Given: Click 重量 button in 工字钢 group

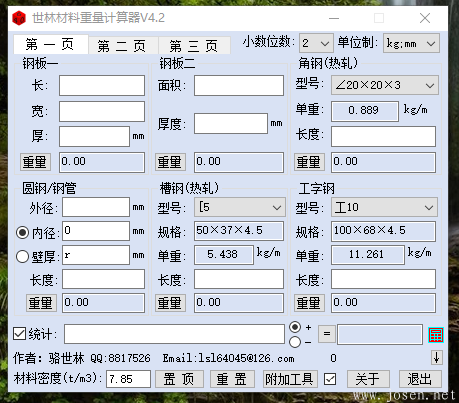Looking at the screenshot, I should [309, 303].
